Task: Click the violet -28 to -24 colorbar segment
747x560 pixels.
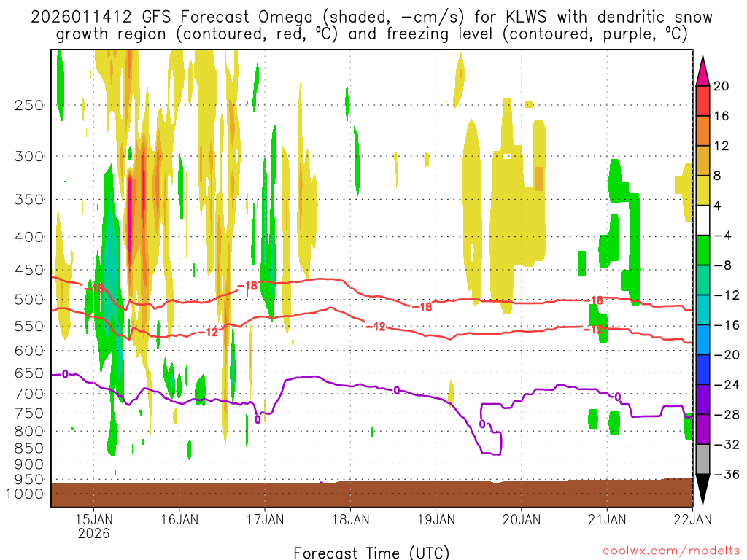Action: (x=703, y=400)
